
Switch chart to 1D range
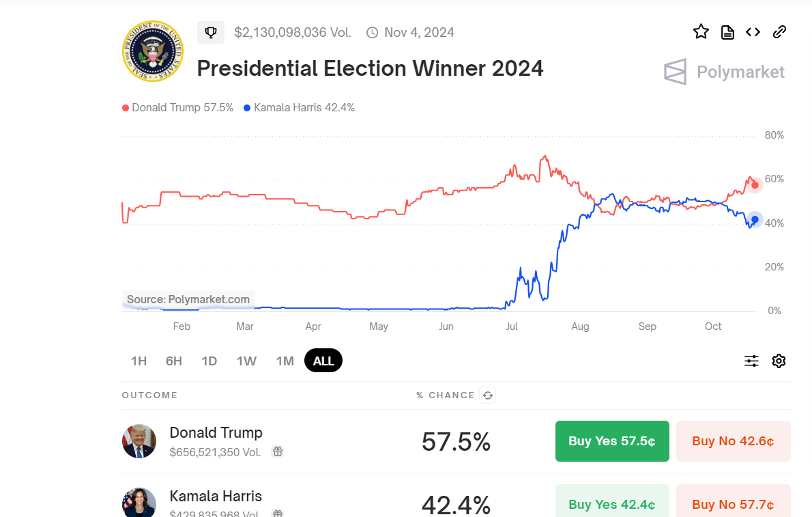(x=209, y=361)
